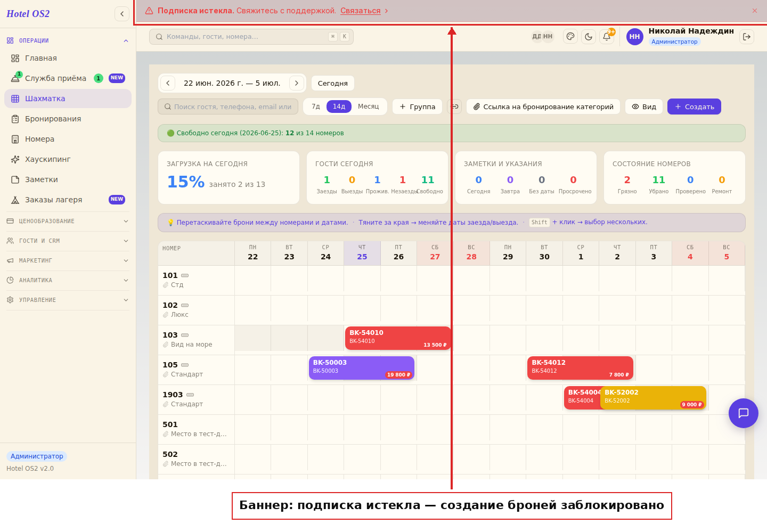Expand the Ценообразование section

(x=67, y=221)
